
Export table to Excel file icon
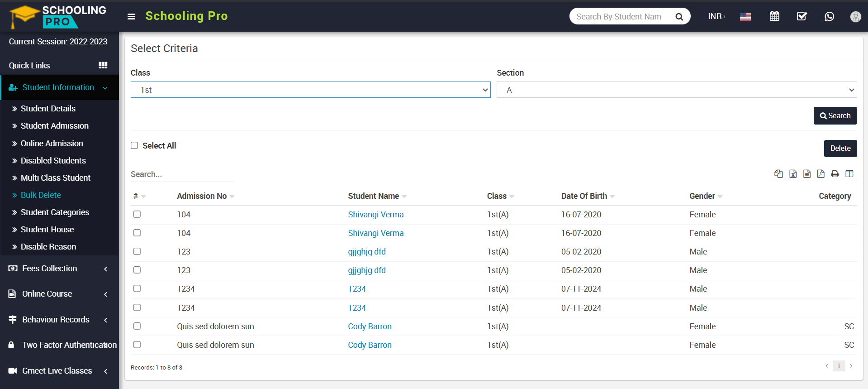pos(793,174)
